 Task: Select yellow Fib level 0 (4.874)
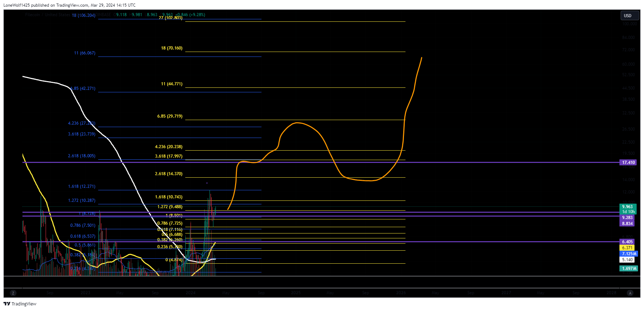[x=174, y=260]
